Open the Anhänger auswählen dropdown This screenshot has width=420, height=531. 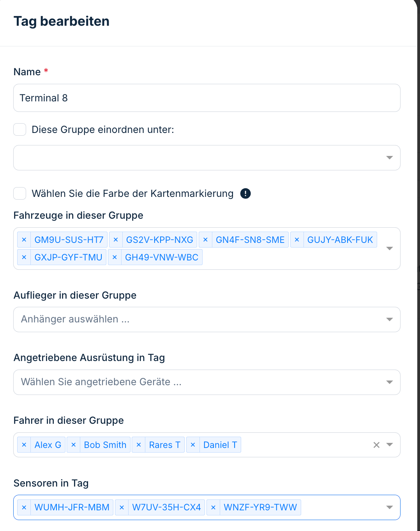[389, 319]
